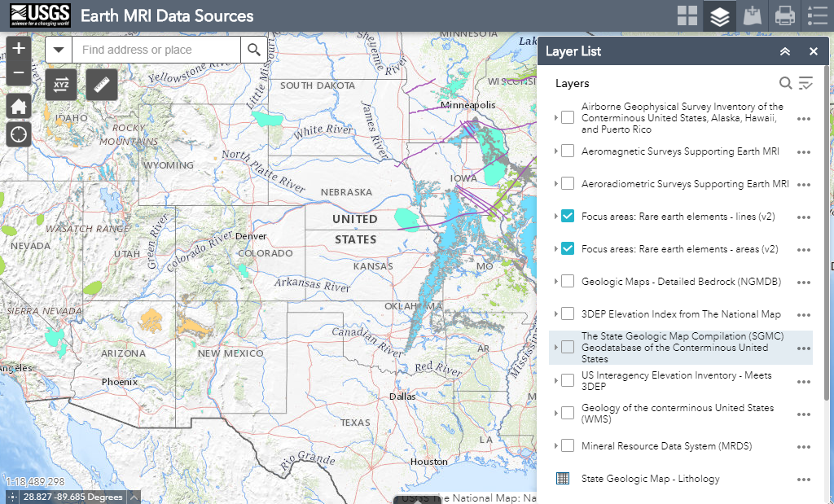Open the XYZ coordinate conversion tool
Screen dimensions: 834x504
tap(61, 84)
